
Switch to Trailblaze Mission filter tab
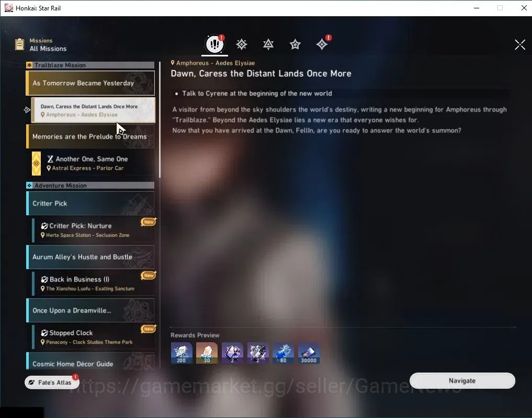[242, 44]
